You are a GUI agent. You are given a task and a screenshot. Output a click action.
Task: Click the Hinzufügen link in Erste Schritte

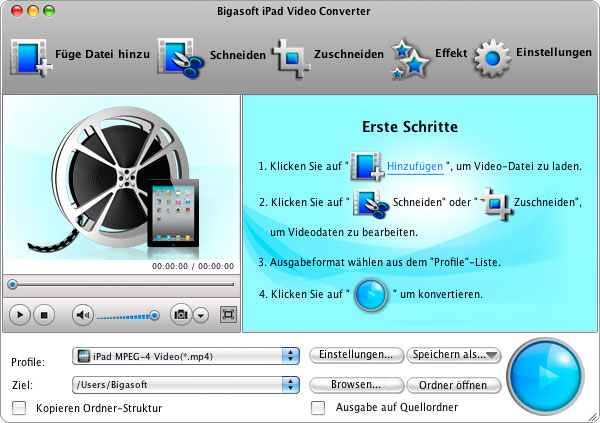415,167
